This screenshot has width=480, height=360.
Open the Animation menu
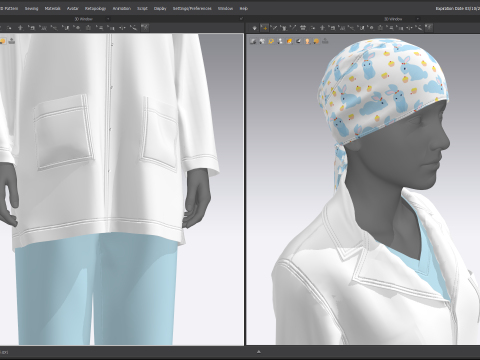point(121,9)
